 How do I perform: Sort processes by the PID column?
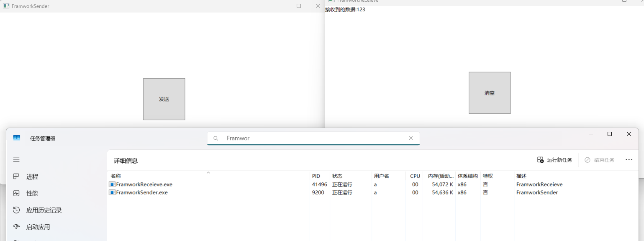point(316,176)
